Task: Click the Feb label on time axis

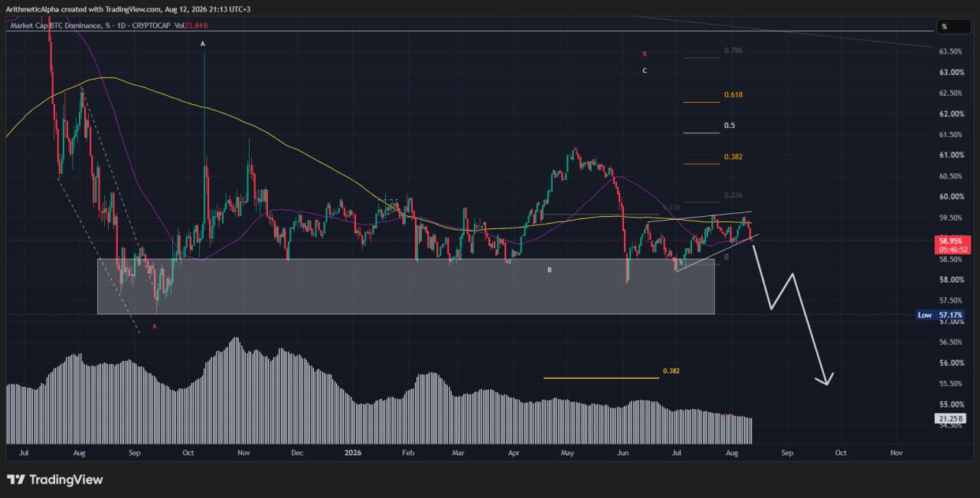Action: [x=408, y=453]
